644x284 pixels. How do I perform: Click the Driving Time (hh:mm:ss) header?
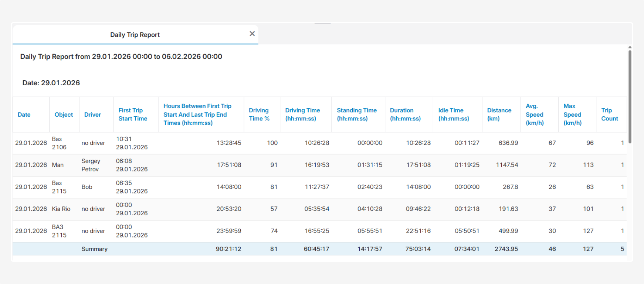[302, 114]
